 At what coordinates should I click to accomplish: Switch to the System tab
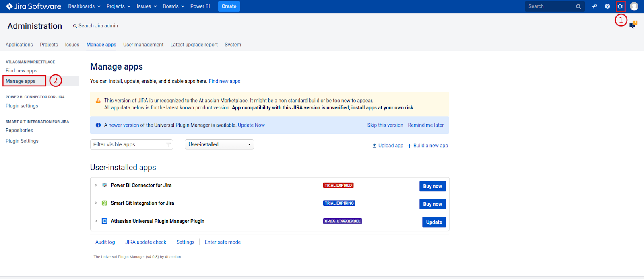point(233,45)
